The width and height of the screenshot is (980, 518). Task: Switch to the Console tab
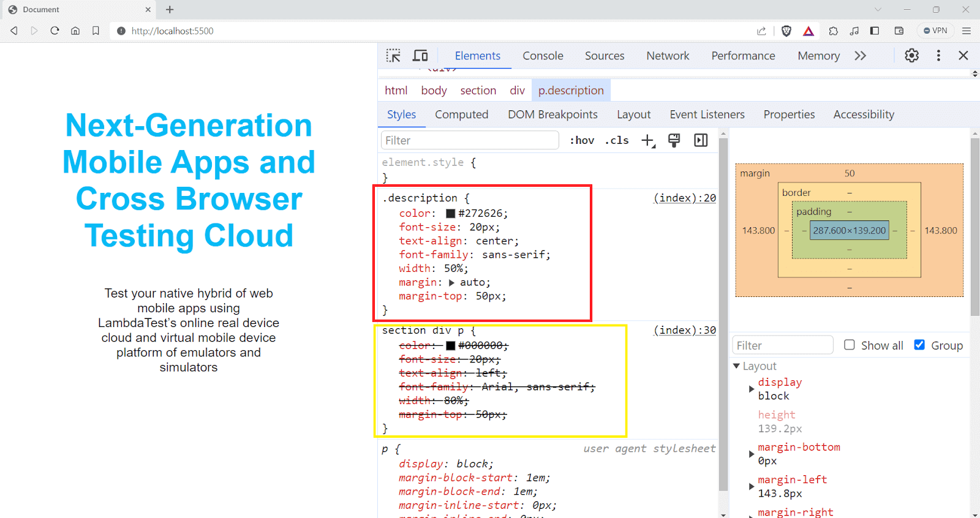(543, 56)
